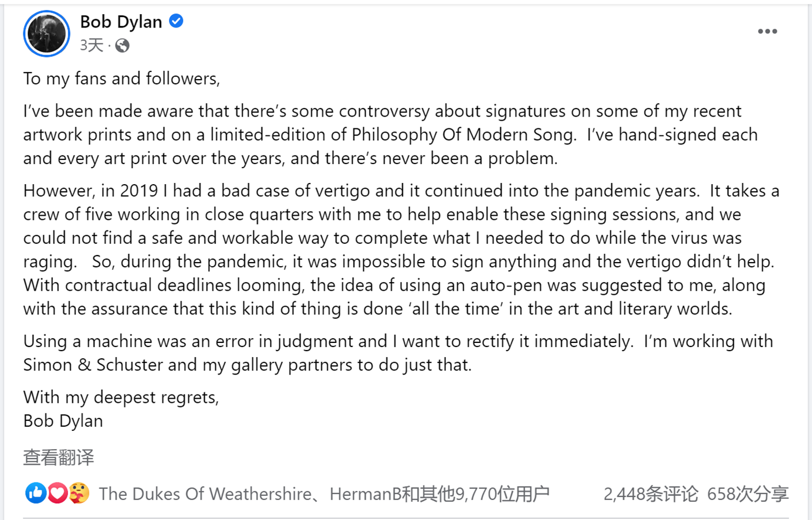Click "查看翻译" to translate the post

click(59, 457)
